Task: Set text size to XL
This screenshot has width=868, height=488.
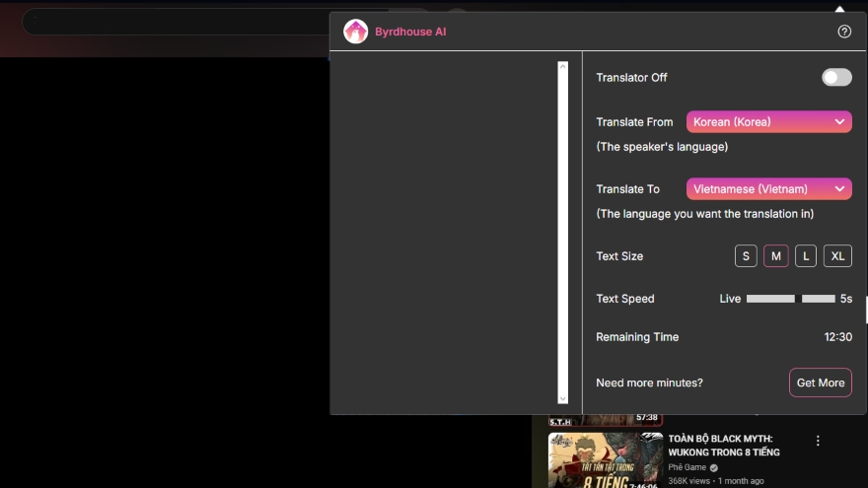Action: (837, 256)
